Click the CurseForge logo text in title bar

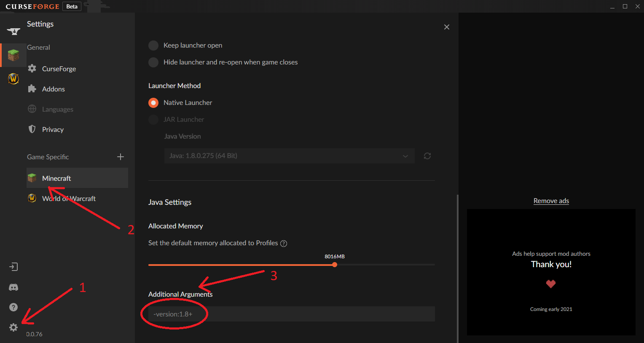[x=32, y=7]
